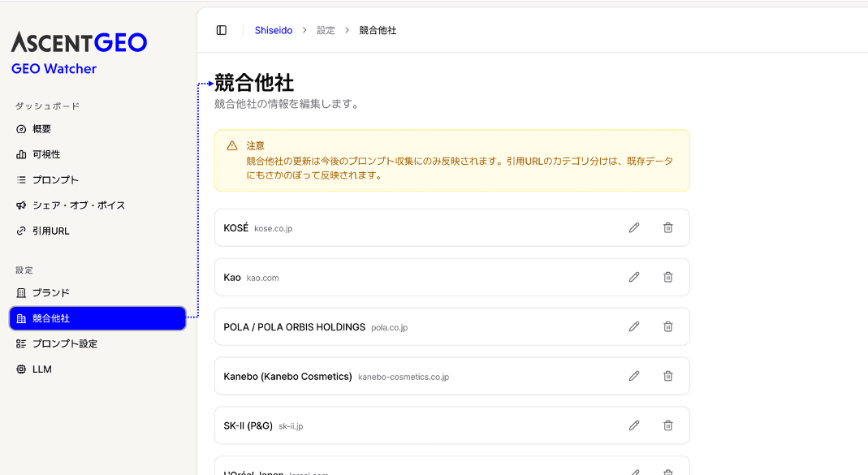Image resolution: width=868 pixels, height=475 pixels.
Task: Open シェア・オブ・ボイス page
Action: pos(97,205)
